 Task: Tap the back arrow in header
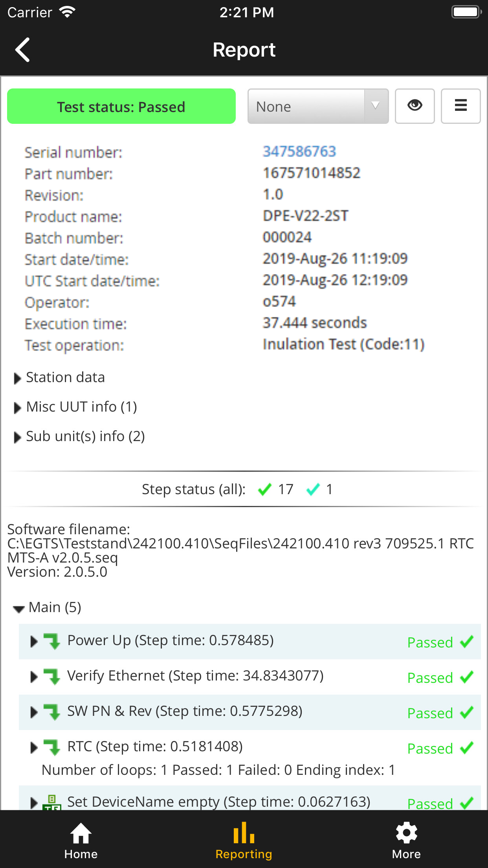[23, 50]
